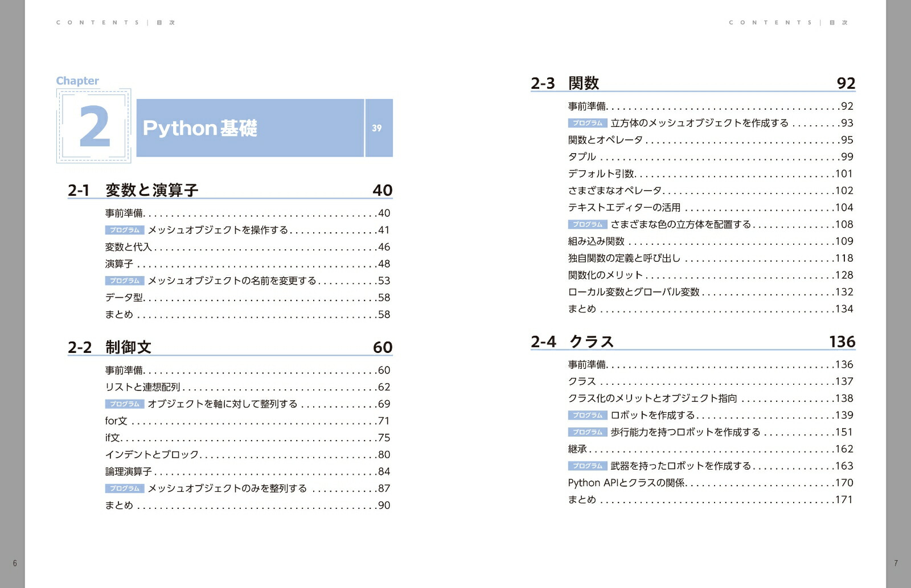Select the プログラム badge next to メッシュオブジェクトを操作する
Viewport: 911px width, 588px height.
[126, 230]
